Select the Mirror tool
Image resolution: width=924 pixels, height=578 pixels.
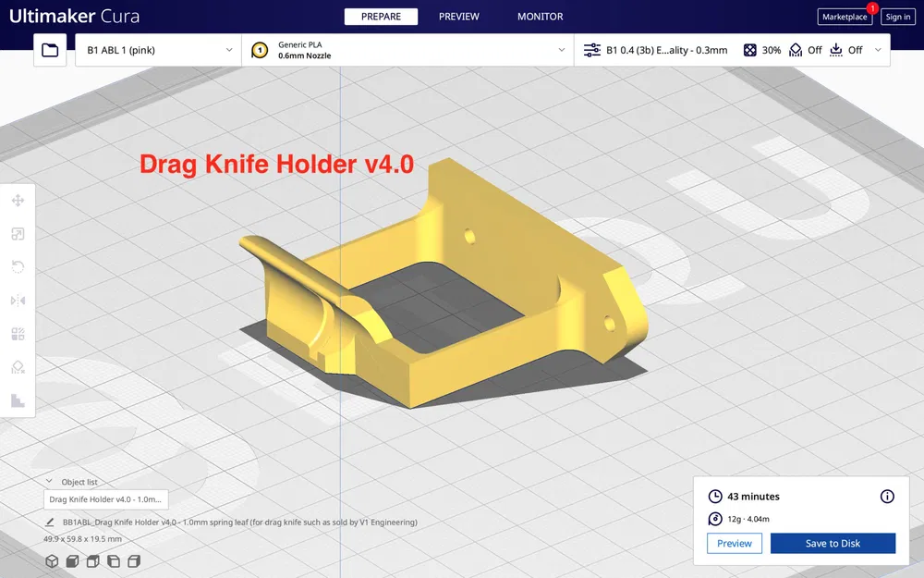tap(18, 301)
